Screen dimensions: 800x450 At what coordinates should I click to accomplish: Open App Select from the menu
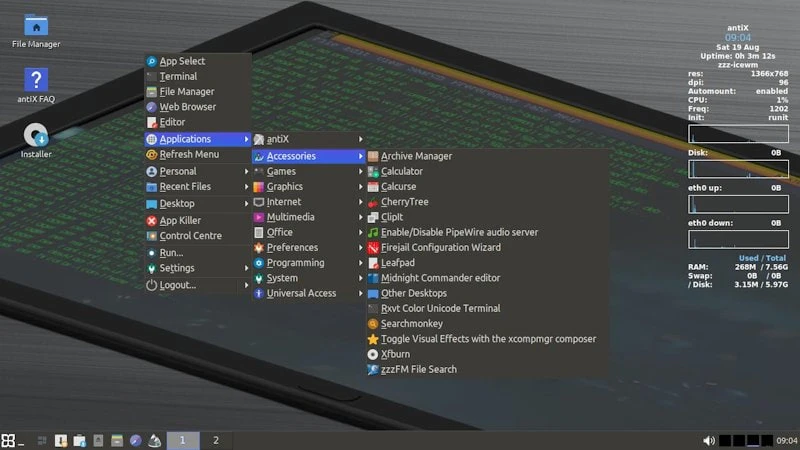pos(198,61)
